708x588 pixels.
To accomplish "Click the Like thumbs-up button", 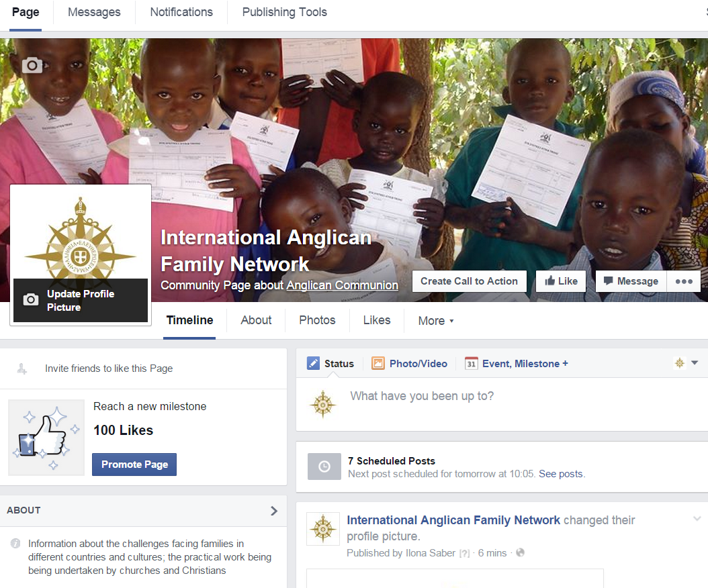I will [x=561, y=281].
